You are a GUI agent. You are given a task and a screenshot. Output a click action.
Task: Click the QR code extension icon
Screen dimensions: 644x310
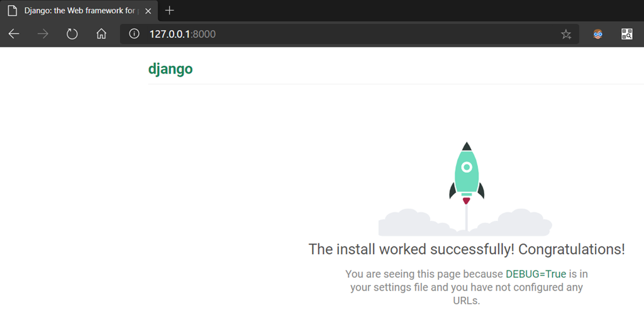626,34
